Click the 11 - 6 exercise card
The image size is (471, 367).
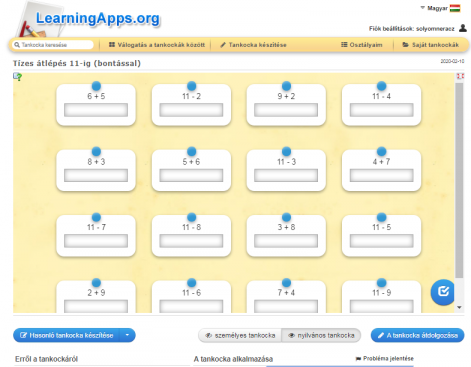191,297
